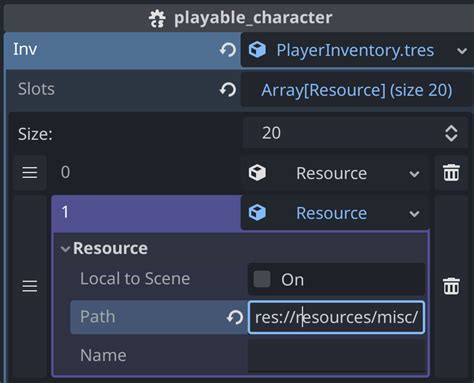Click the Path field res://resources/misc/
Viewport: 474px width, 383px height.
tap(336, 317)
